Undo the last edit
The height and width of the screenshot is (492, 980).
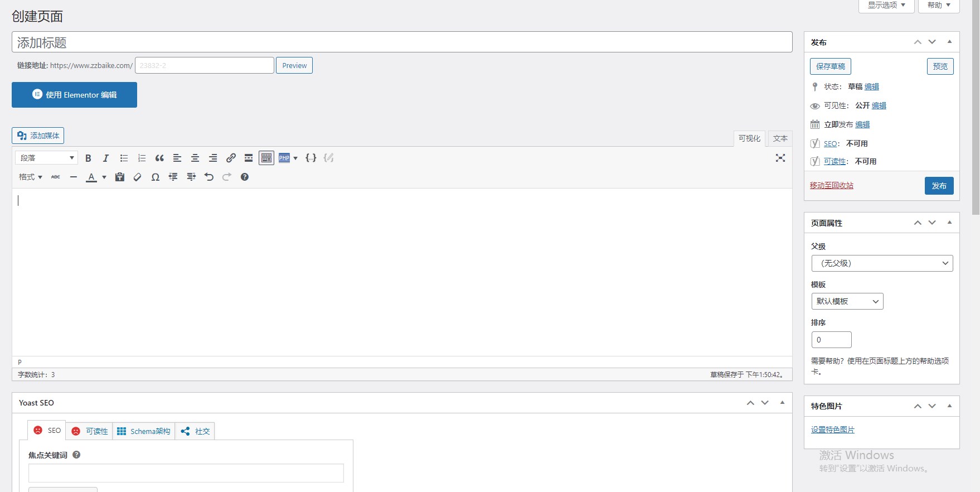(x=209, y=177)
